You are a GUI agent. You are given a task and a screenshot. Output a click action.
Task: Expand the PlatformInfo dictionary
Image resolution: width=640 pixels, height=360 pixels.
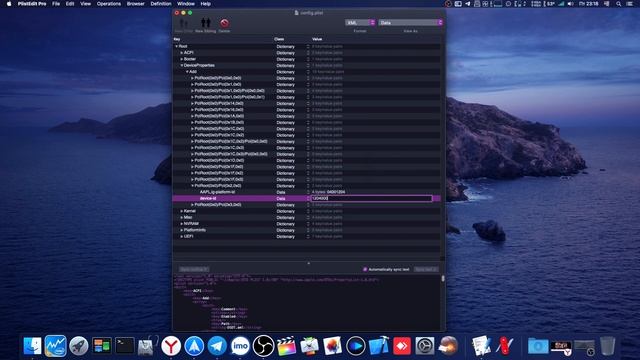pos(182,230)
